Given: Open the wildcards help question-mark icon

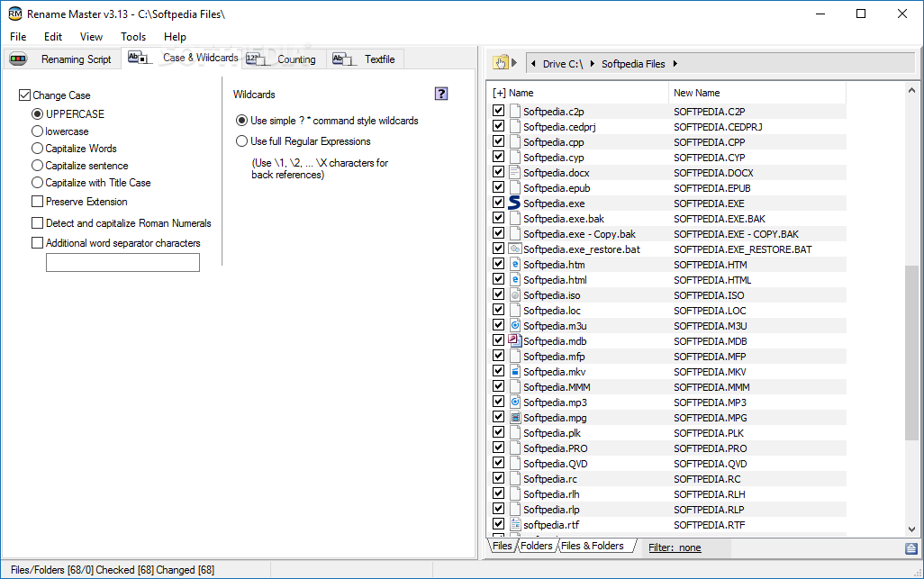Looking at the screenshot, I should pyautogui.click(x=440, y=94).
